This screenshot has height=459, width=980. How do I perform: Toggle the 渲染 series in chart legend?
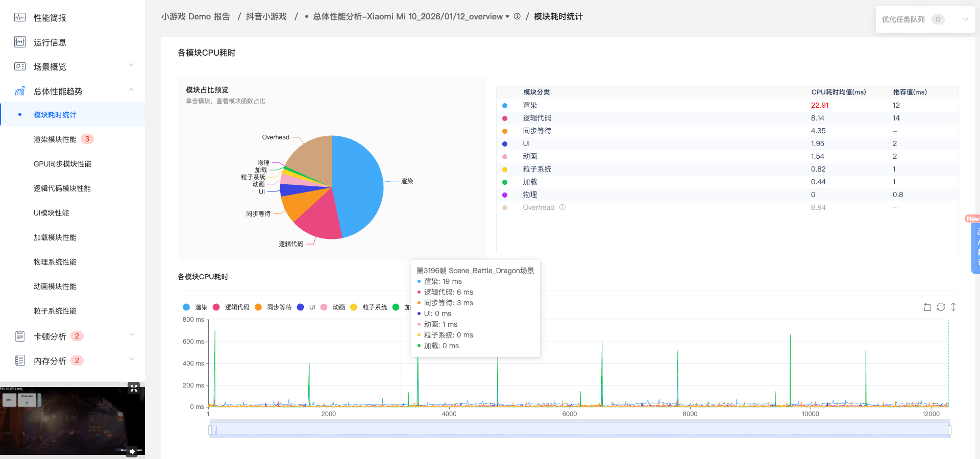pos(195,307)
